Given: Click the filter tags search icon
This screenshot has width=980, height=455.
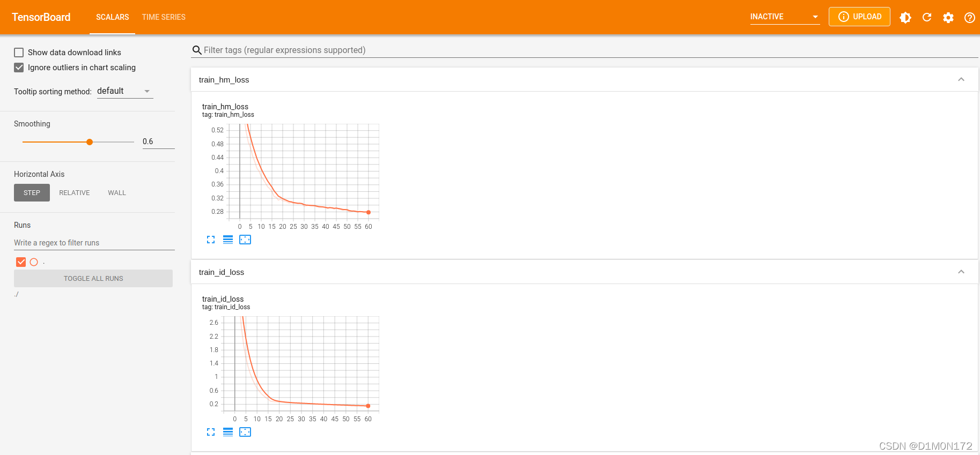Looking at the screenshot, I should (x=197, y=50).
